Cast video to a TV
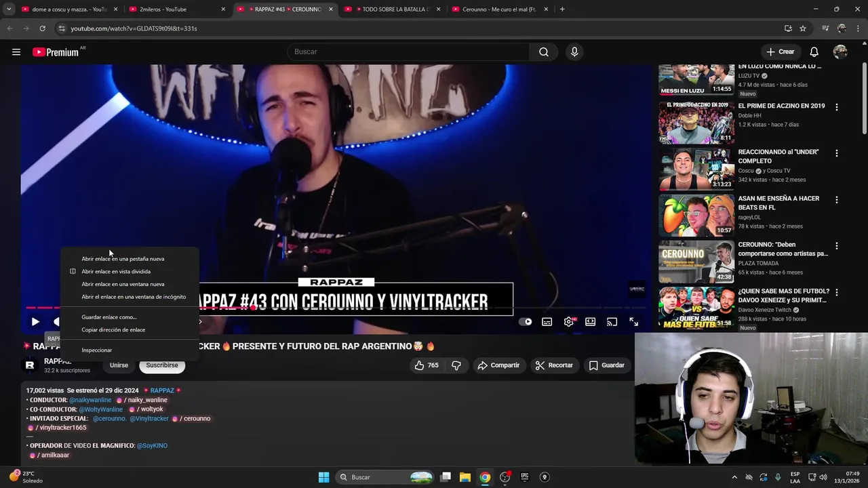The width and height of the screenshot is (868, 488). (x=612, y=322)
